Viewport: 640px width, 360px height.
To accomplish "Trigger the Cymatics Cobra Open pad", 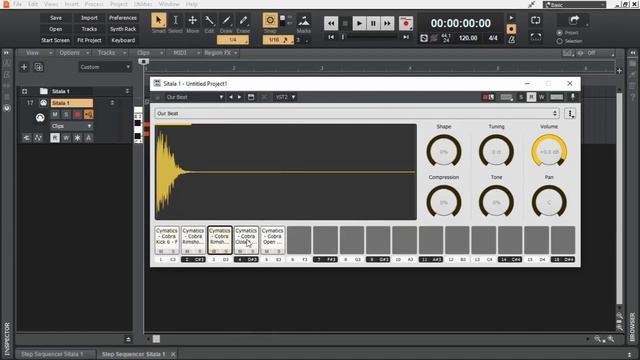I will coord(272,240).
